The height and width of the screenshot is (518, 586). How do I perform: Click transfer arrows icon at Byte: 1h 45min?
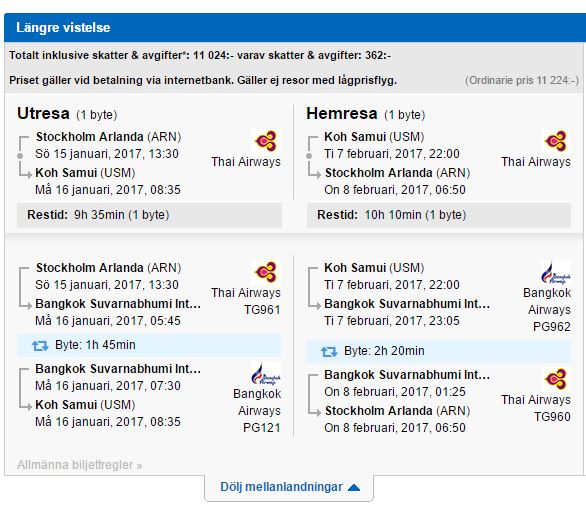40,345
